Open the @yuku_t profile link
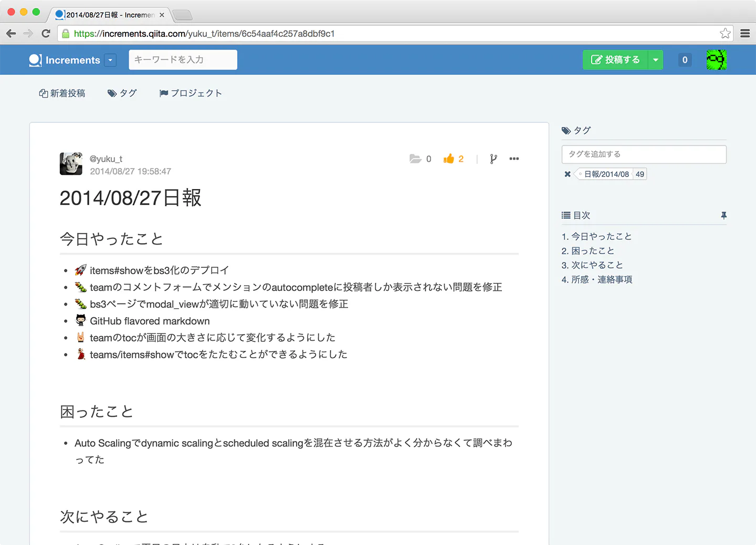 (106, 159)
